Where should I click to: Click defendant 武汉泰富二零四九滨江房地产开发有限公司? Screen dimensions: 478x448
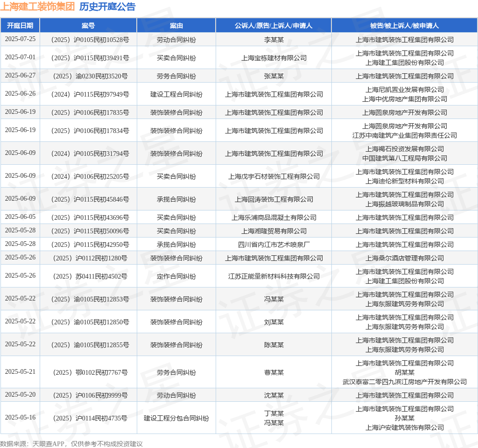405,382
